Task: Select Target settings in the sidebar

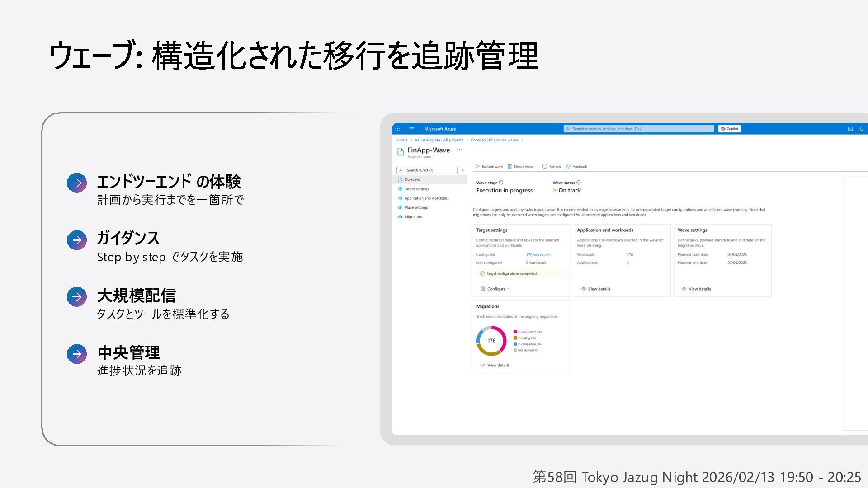Action: [x=416, y=189]
